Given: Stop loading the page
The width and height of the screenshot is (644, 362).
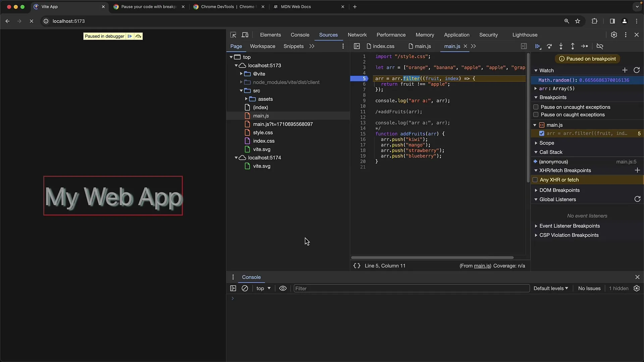Looking at the screenshot, I should (31, 21).
